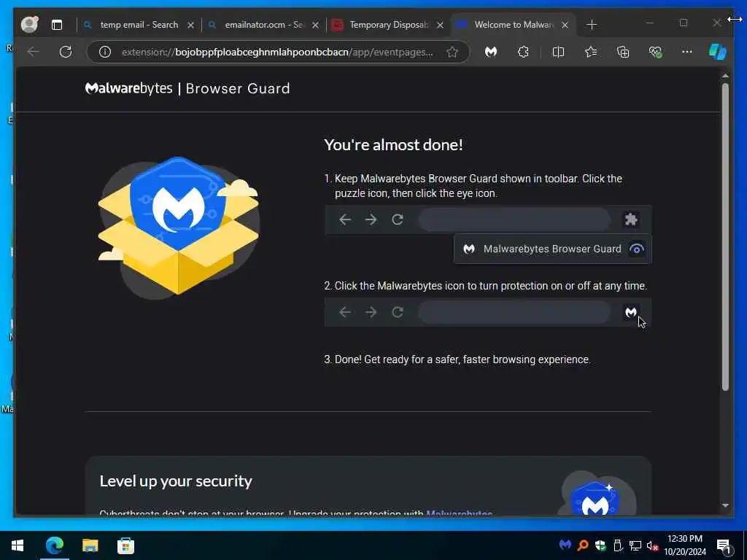Open Microsoft Edge from taskbar

54,545
